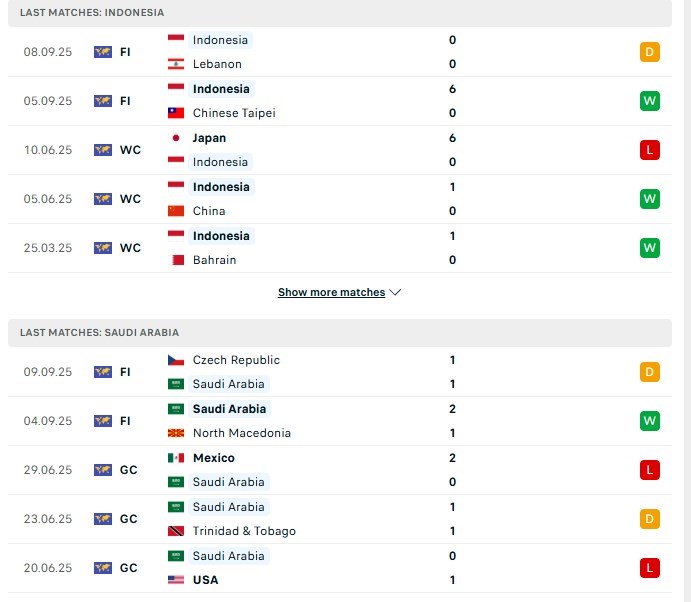Image resolution: width=691 pixels, height=602 pixels.
Task: Open the Show more matches link
Action: pyautogui.click(x=331, y=293)
